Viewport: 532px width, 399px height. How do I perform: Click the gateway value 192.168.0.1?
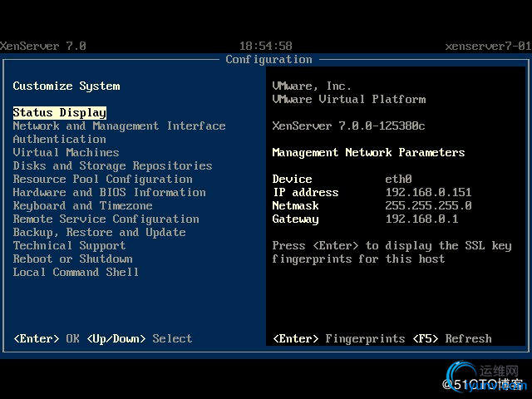tap(421, 219)
